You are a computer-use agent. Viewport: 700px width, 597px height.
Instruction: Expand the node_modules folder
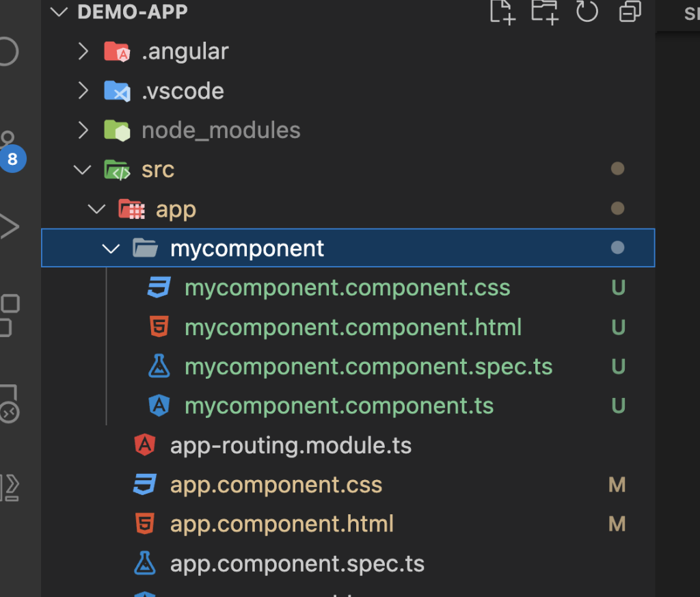tap(83, 130)
